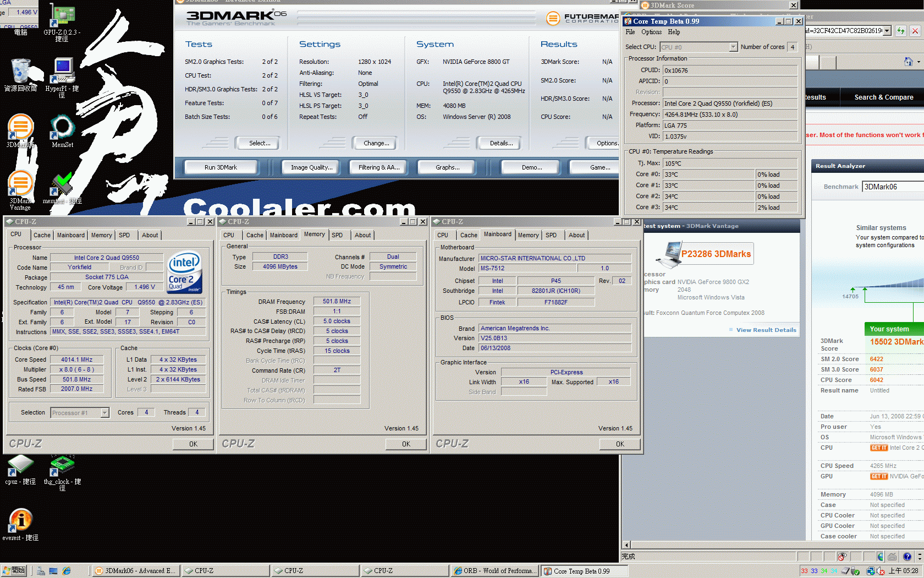Click the 3DMark06 taskbar button
The image size is (924, 578).
(135, 571)
